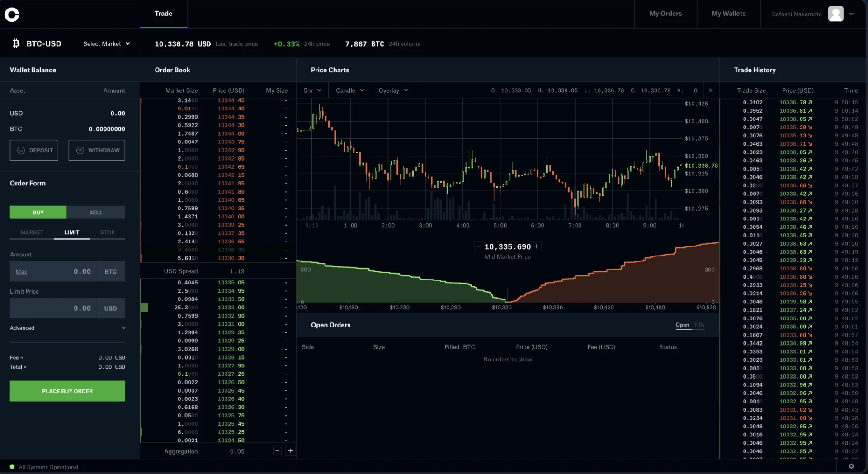Click the deposit arrow icon on Deposit button
The height and width of the screenshot is (474, 868).
(21, 150)
